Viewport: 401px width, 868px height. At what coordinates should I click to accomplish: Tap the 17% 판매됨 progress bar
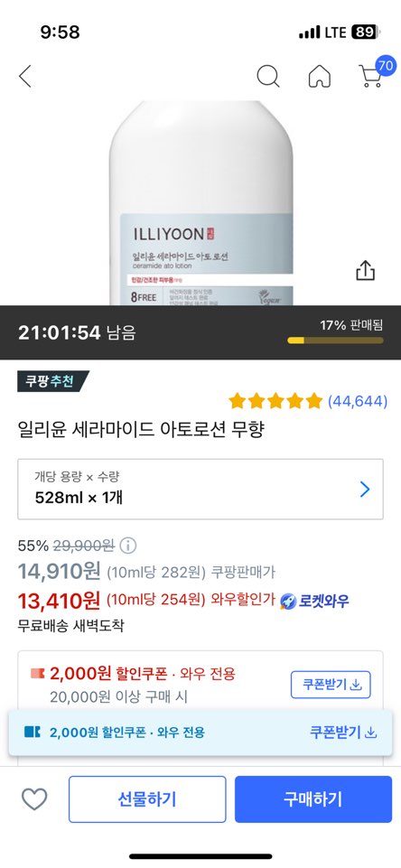tap(336, 340)
